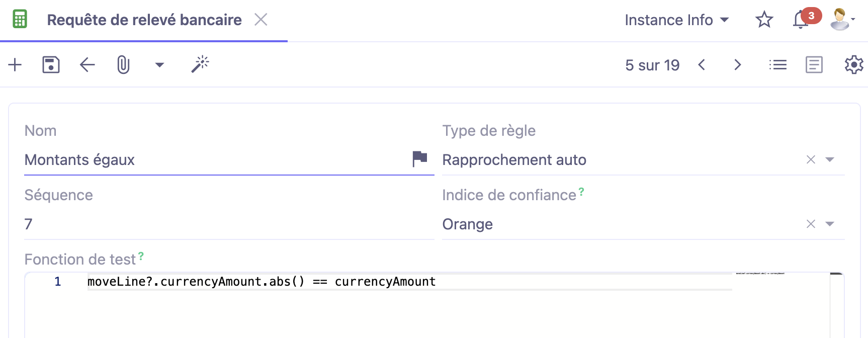Go back using the left arrow icon
This screenshot has height=338, width=868.
[x=86, y=64]
